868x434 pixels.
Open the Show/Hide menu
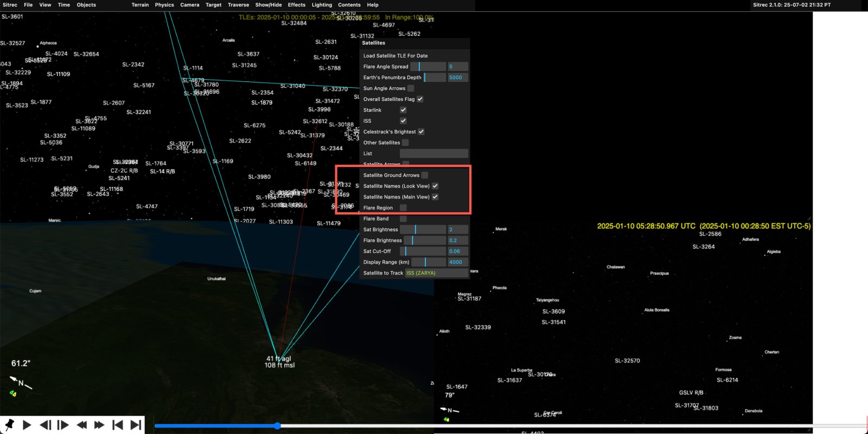pyautogui.click(x=269, y=5)
